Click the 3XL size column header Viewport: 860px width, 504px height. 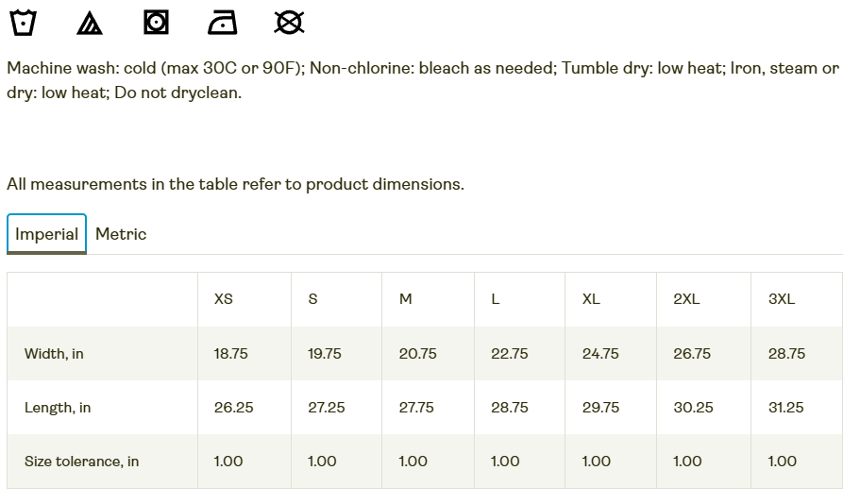[782, 299]
